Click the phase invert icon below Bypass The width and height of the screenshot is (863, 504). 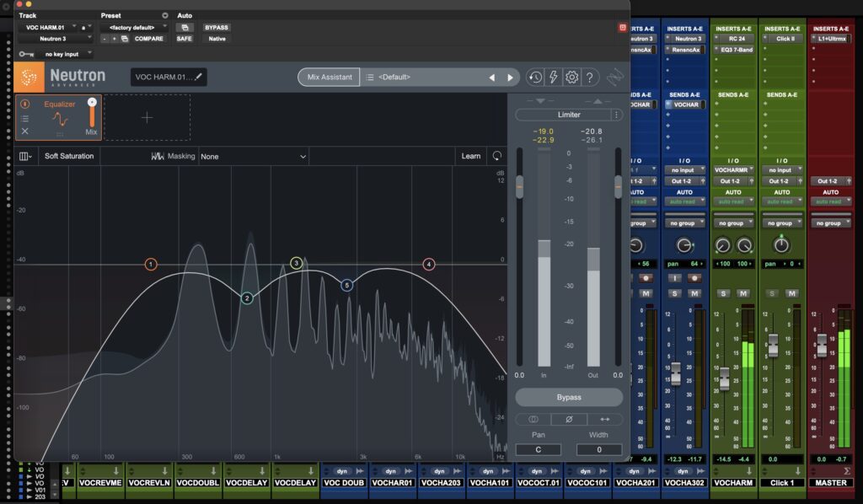tap(569, 419)
